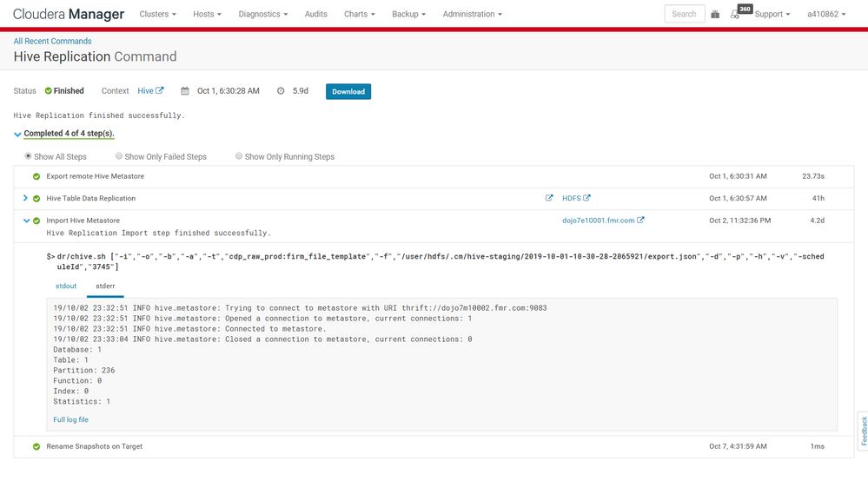Click the Export remote Hive Metastore step name
868x494 pixels.
click(x=96, y=176)
